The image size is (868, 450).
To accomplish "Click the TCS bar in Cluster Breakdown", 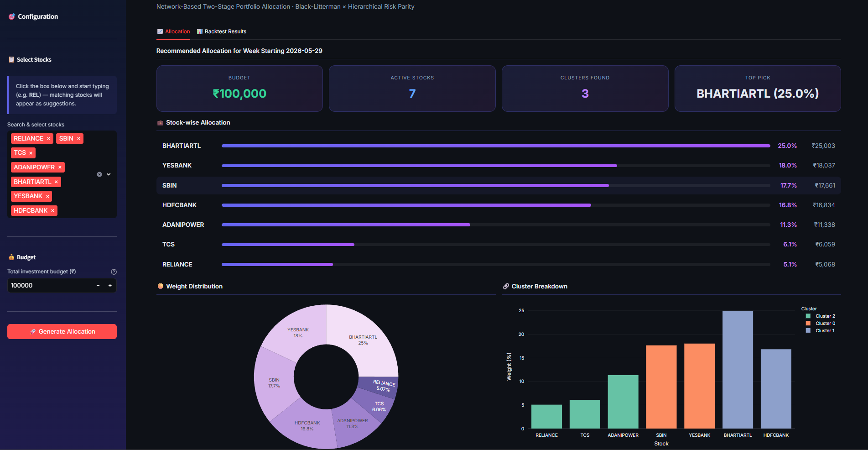I will pyautogui.click(x=585, y=414).
